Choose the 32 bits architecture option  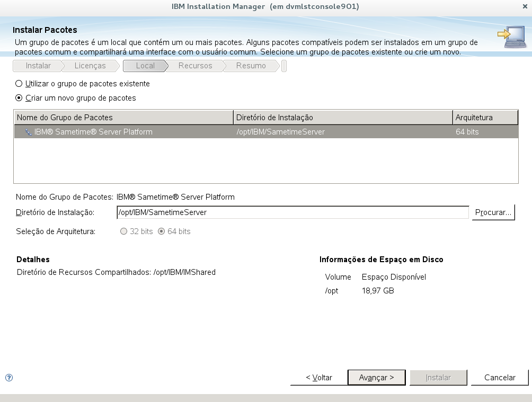click(x=124, y=231)
